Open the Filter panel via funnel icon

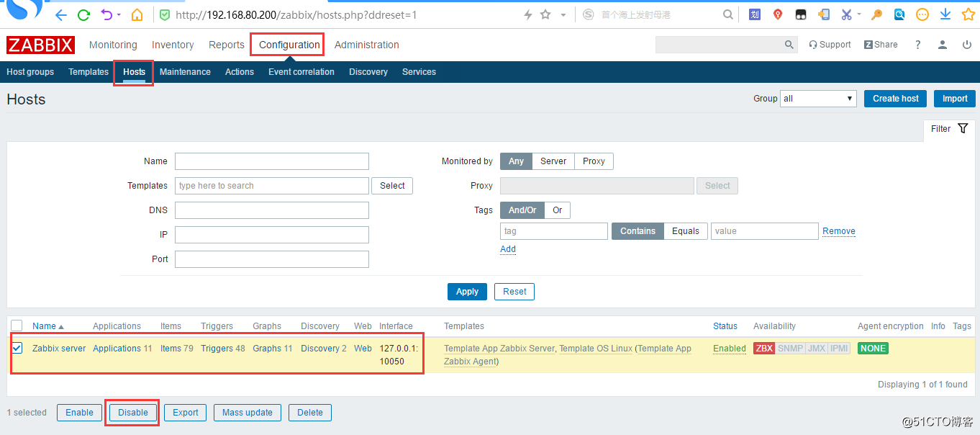click(x=963, y=128)
